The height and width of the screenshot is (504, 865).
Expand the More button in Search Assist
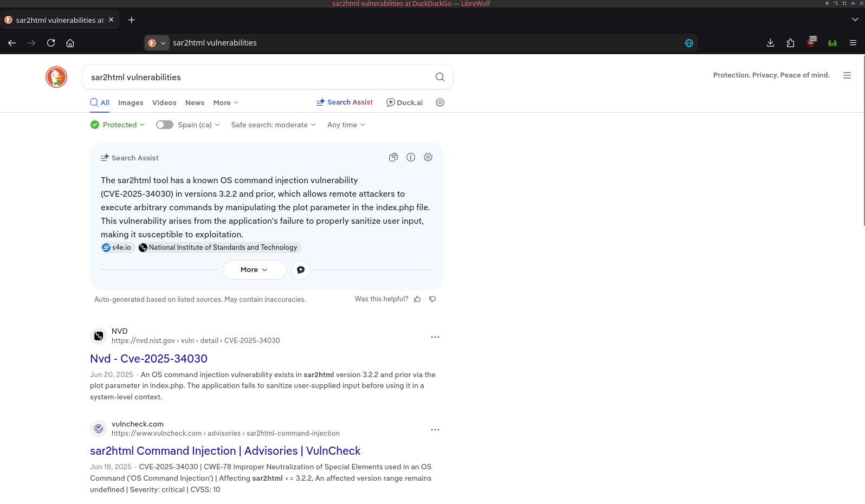(x=254, y=270)
